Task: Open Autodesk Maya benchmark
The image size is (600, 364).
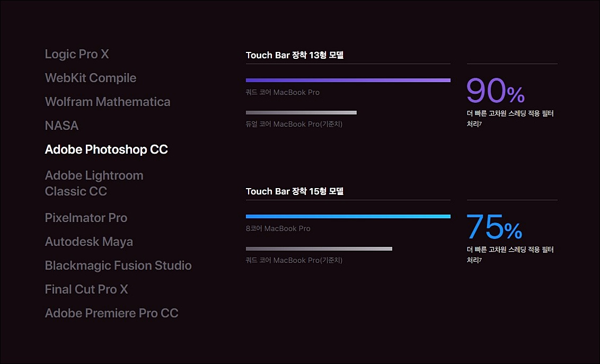Action: tap(89, 242)
